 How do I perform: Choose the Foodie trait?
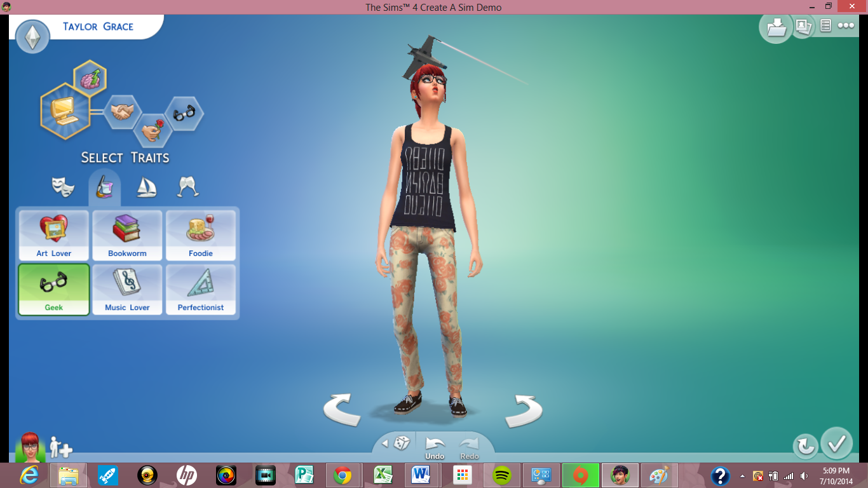[201, 235]
